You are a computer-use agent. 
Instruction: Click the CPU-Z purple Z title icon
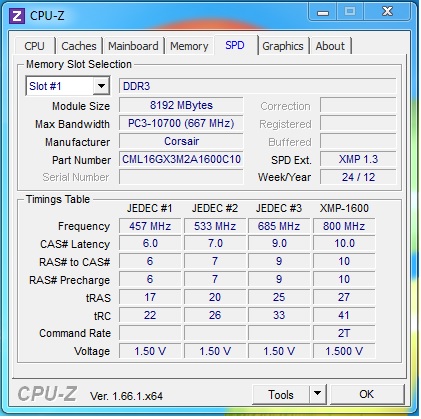pyautogui.click(x=17, y=16)
